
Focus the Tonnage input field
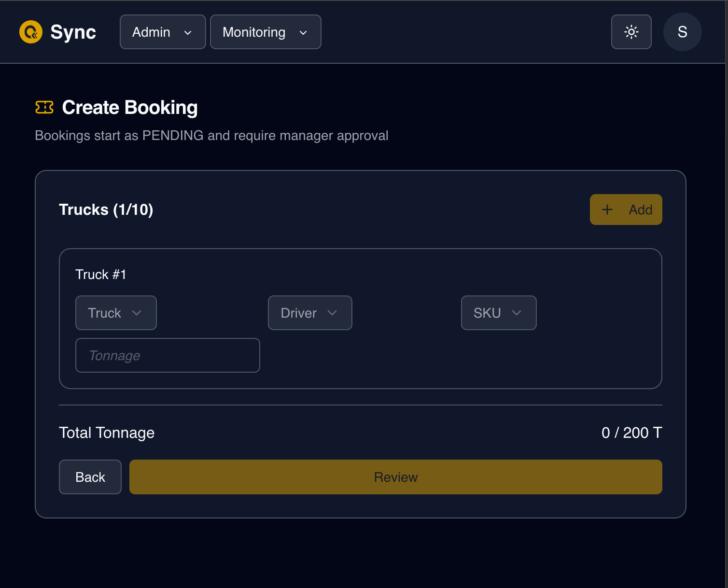(x=168, y=355)
